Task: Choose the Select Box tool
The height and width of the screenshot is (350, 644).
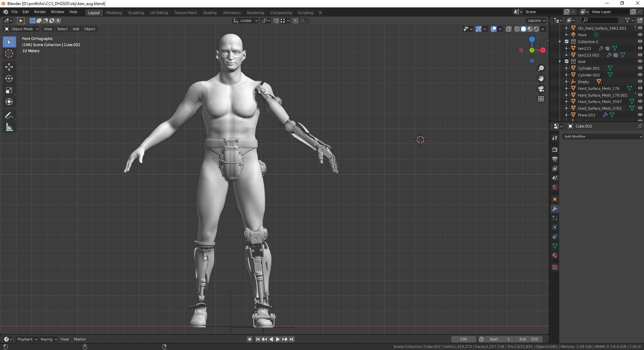Action: tap(9, 42)
